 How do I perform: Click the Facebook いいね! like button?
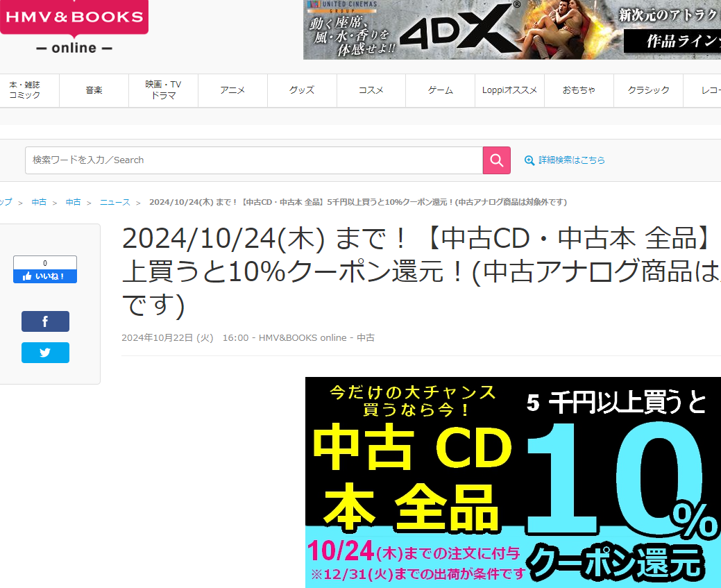tap(45, 276)
